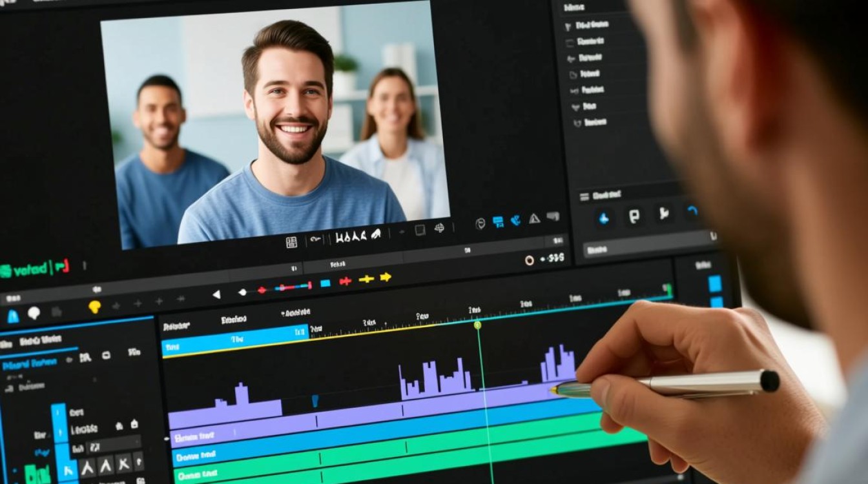Expand the panel header with the hamburger icon
The height and width of the screenshot is (484, 868).
[x=599, y=196]
